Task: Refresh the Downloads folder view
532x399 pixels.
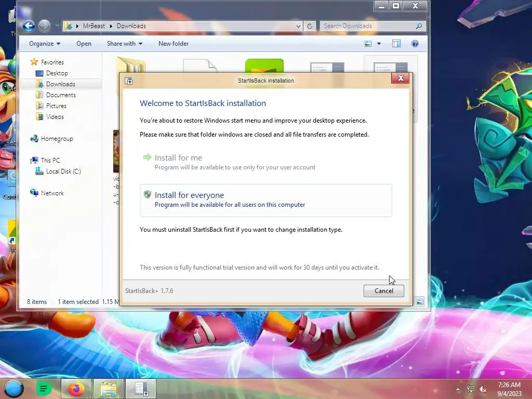Action: pos(310,26)
